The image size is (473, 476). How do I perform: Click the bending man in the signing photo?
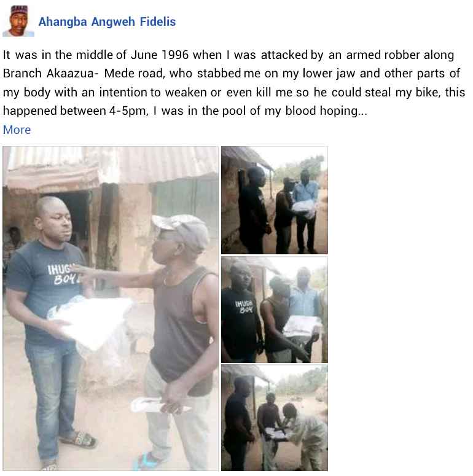303,437
